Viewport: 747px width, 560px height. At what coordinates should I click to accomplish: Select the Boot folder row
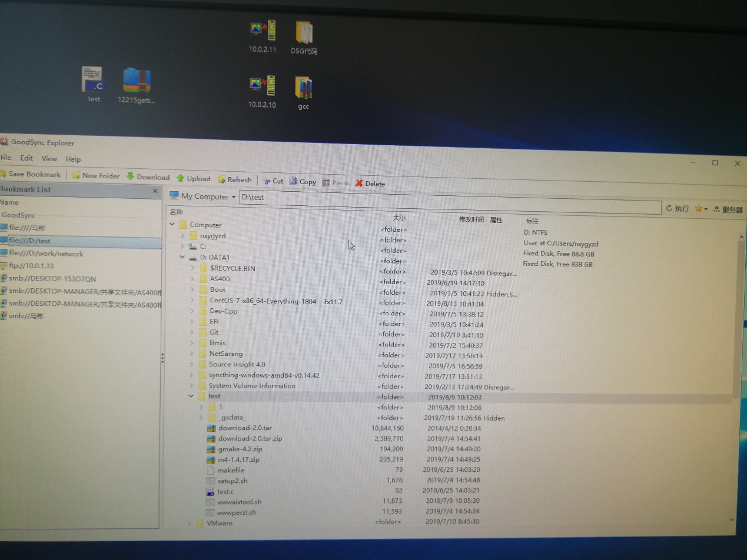pyautogui.click(x=218, y=289)
